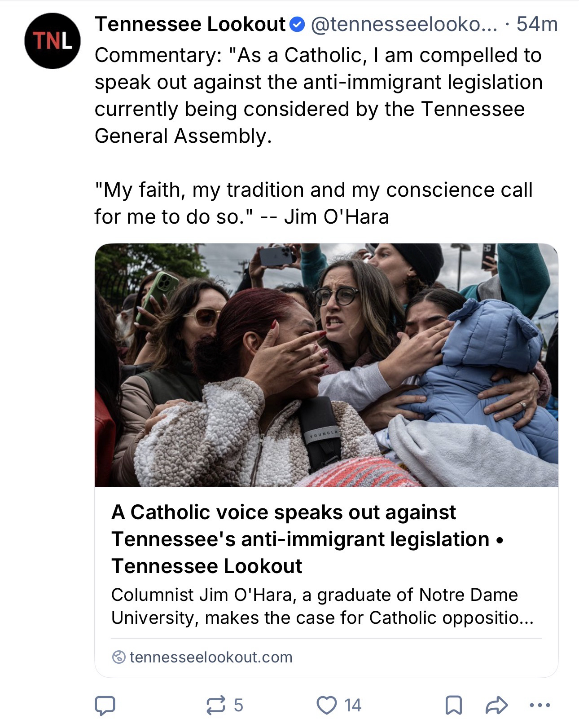
Task: Bookmark this Tennessee Lookout post
Action: [x=453, y=705]
